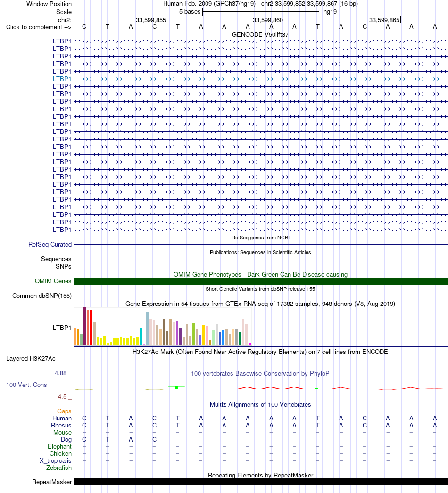Open the 'Multiz Alignments of 100 Vertebrates' title
This screenshot has width=448, height=493.
260,405
